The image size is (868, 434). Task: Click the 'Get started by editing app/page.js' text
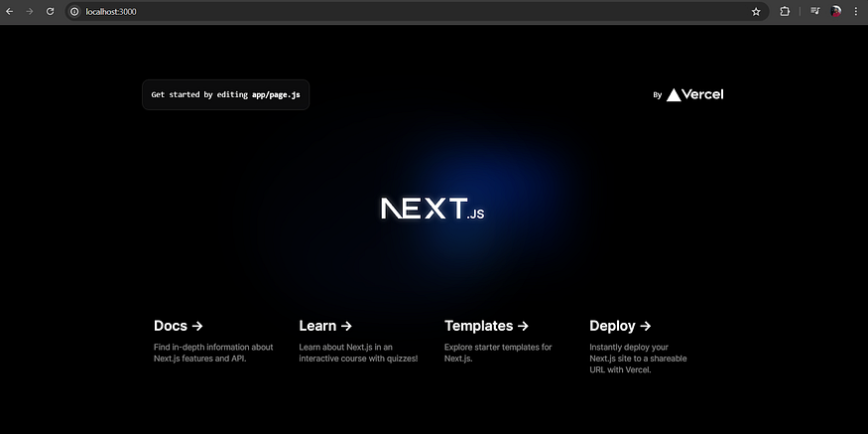click(x=226, y=94)
